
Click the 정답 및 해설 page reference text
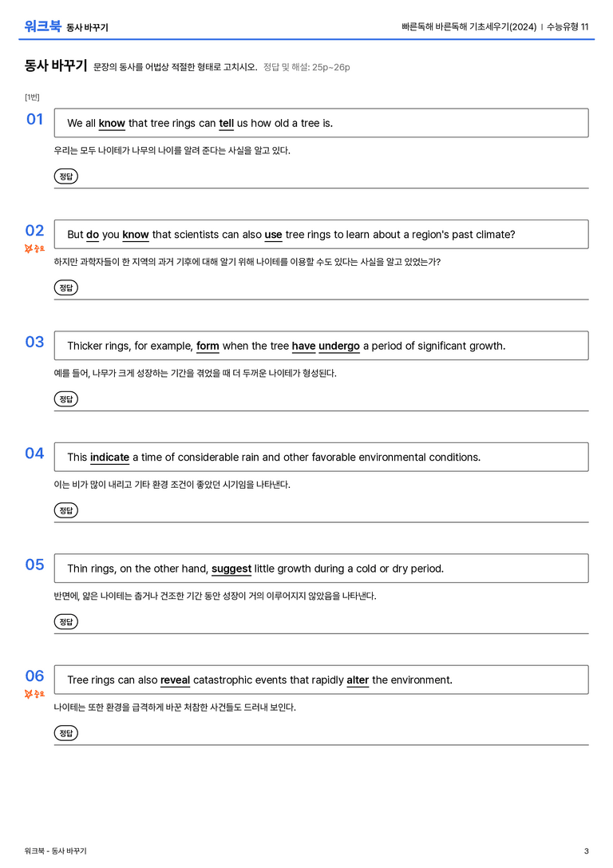(306, 67)
